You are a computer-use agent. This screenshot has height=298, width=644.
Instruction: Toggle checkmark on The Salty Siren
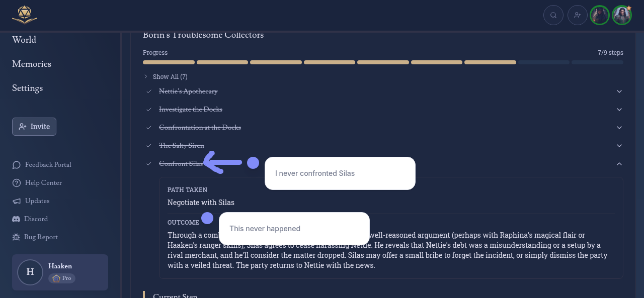(x=149, y=146)
